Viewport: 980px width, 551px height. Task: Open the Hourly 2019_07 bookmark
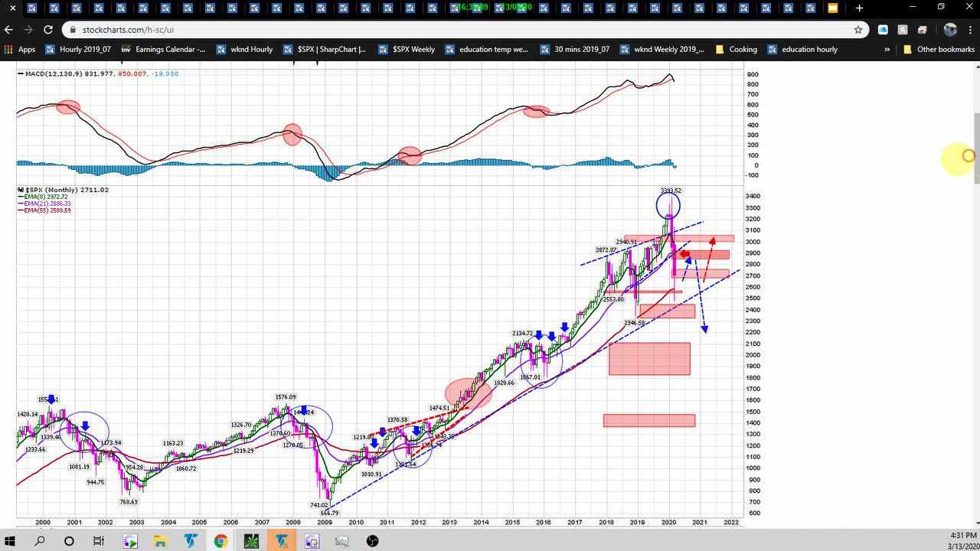78,49
